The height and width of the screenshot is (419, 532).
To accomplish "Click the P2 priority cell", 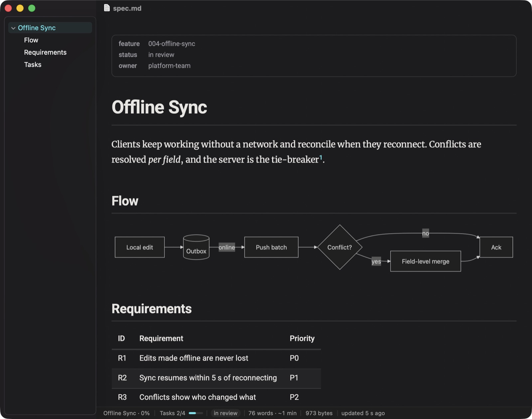I will coord(294,397).
